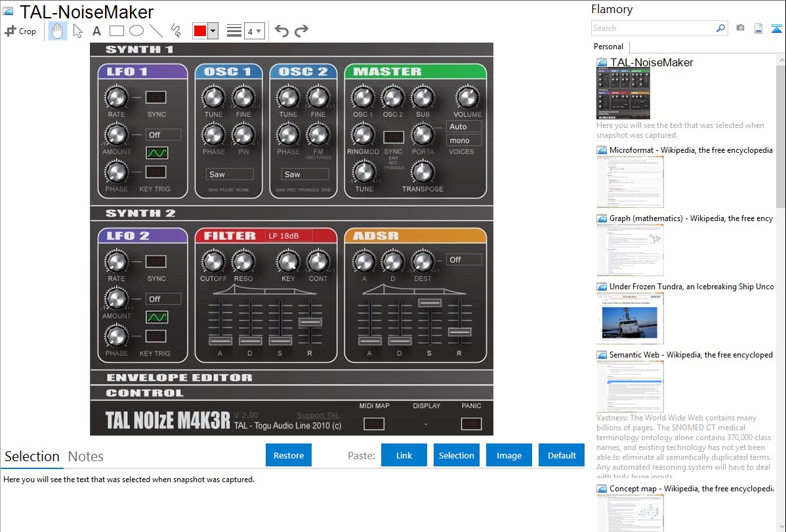Open the Personal tab
This screenshot has height=532, width=786.
[608, 47]
